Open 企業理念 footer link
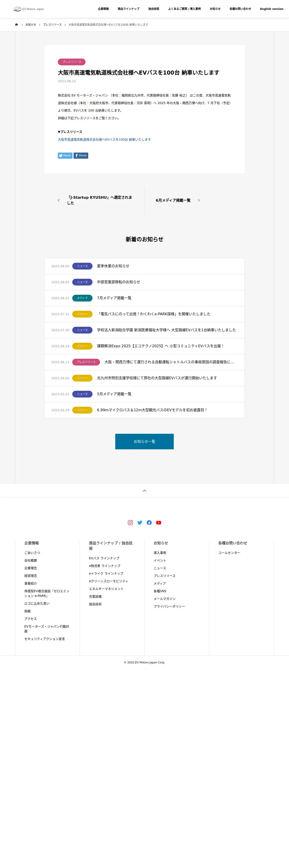The width and height of the screenshot is (289, 868). tap(31, 568)
